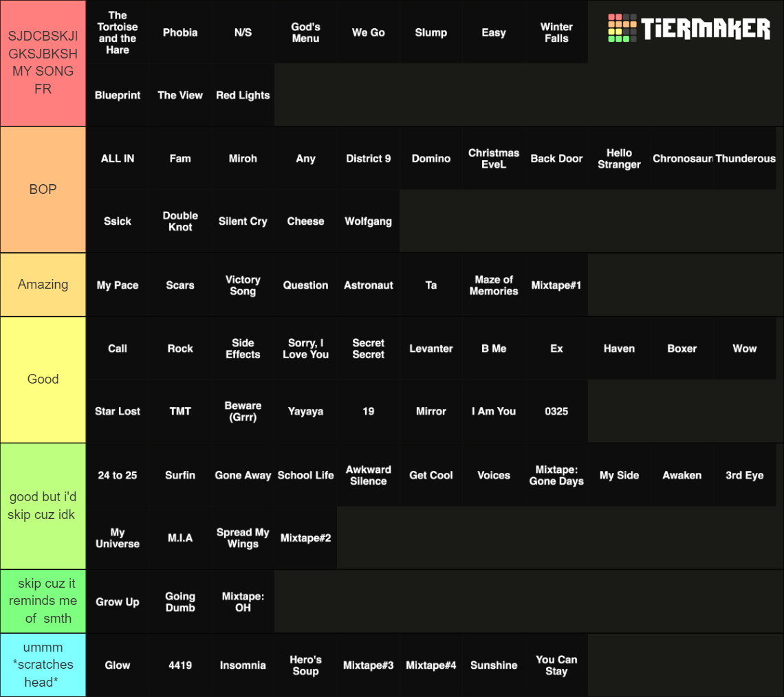Select the Spread My Wings tile
The width and height of the screenshot is (784, 697).
(x=243, y=538)
